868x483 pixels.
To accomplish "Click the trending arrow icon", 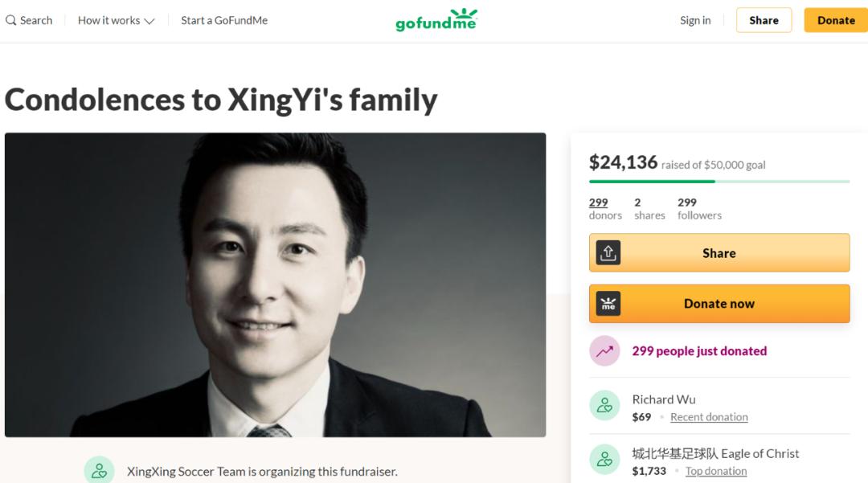I will (604, 351).
